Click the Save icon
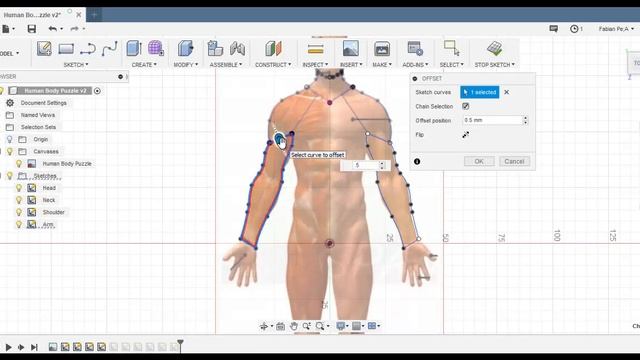This screenshot has height=360, width=640. click(x=31, y=29)
